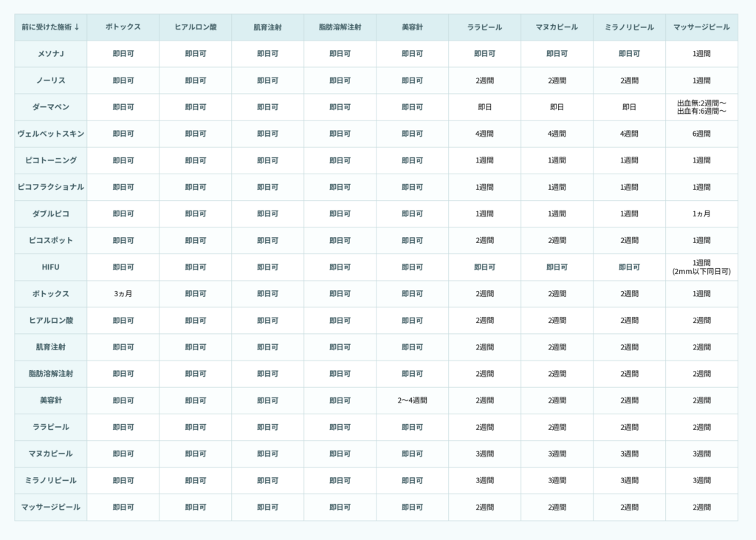Click the ダブルピコ row label
The width and height of the screenshot is (756, 540).
51,213
